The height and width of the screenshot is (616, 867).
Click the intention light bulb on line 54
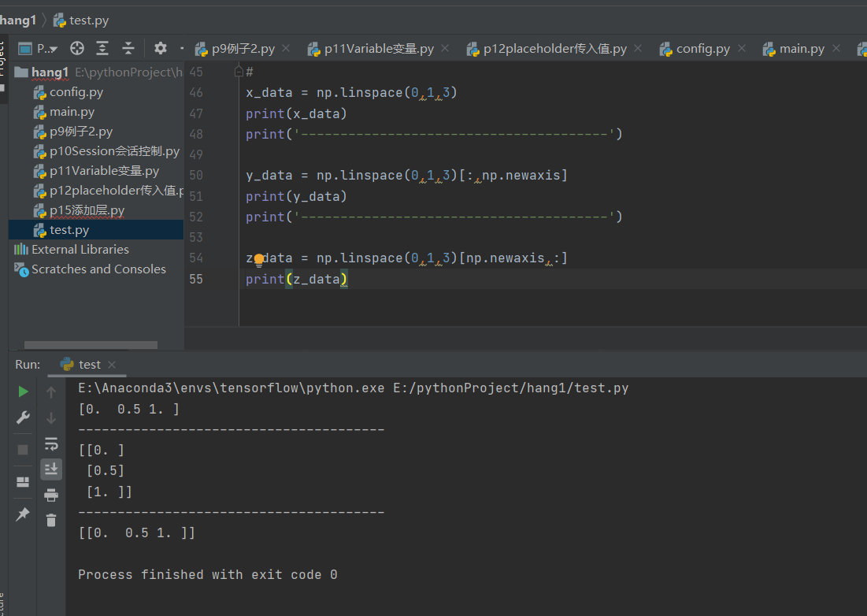click(258, 259)
